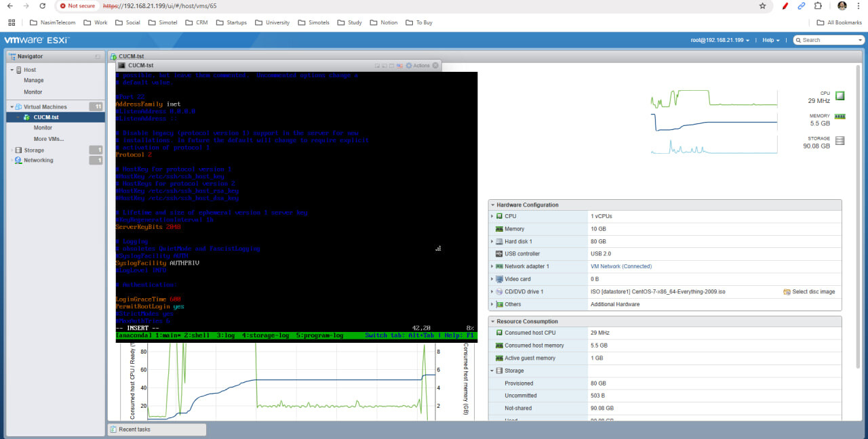Click the CPU chip icon beside 29 MHz

click(x=840, y=96)
